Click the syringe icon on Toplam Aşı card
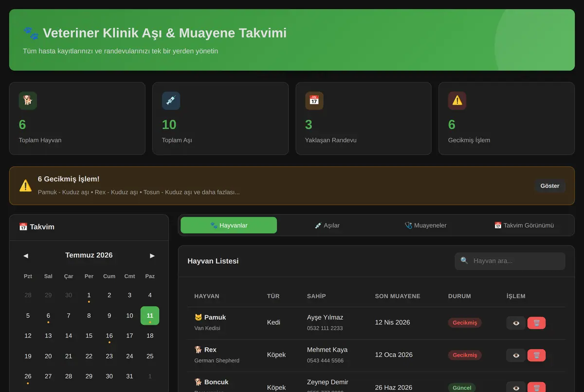 (171, 101)
